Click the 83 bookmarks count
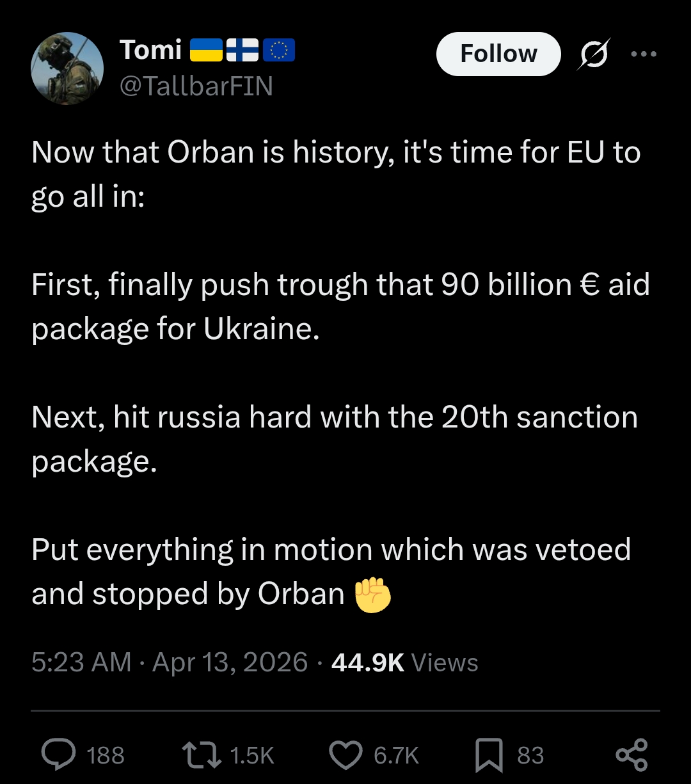Viewport: 691px width, 784px height. [530, 756]
